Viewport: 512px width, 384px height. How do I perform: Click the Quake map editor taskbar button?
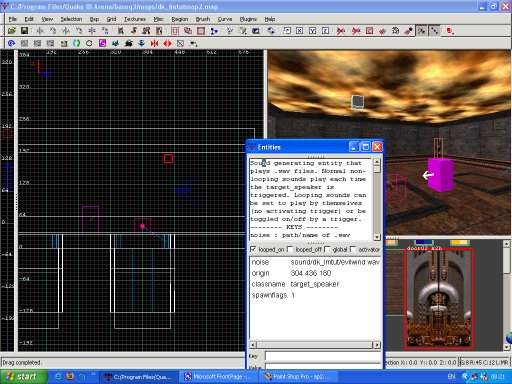(139, 377)
